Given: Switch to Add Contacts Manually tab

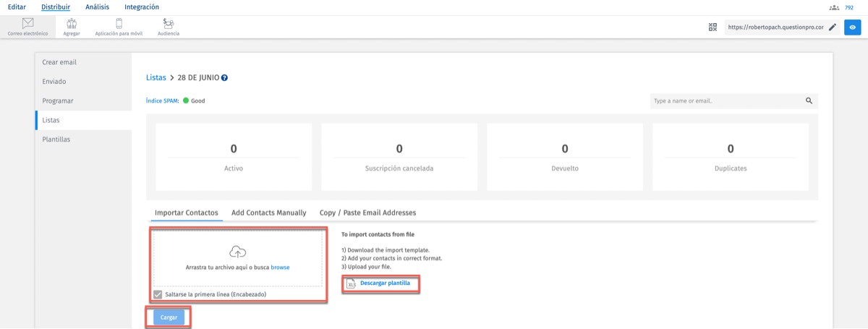Looking at the screenshot, I should tap(268, 213).
